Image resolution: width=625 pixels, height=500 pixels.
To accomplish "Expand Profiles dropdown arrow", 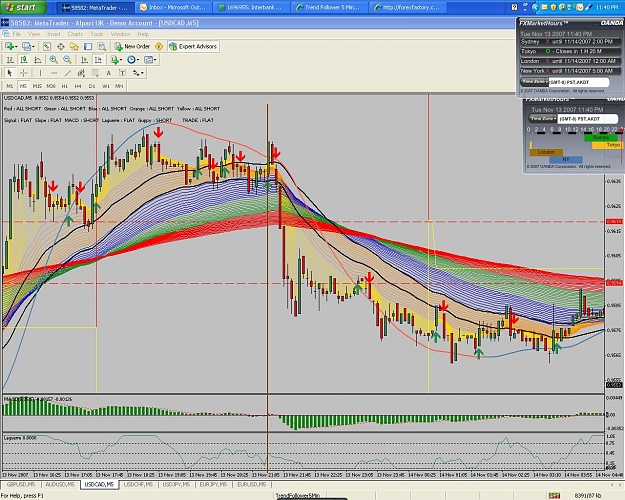I will [x=33, y=47].
